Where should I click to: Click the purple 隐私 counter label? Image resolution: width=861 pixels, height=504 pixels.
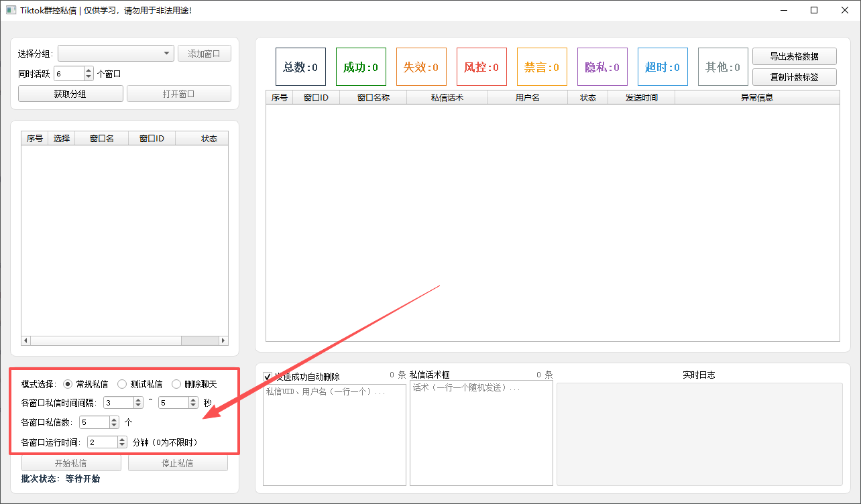602,67
